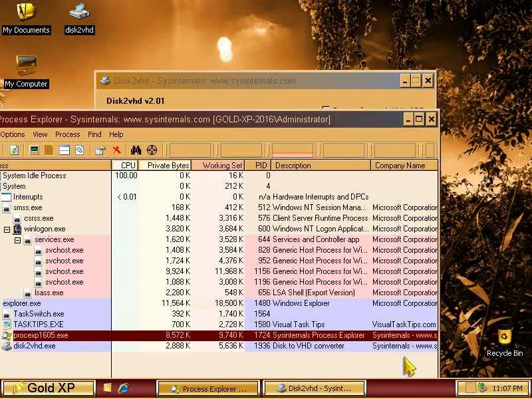532x399 pixels.
Task: Select the explorer.exe process row
Action: [x=219, y=303]
